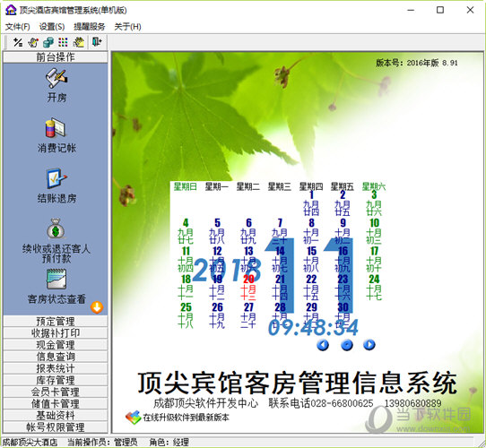The width and height of the screenshot is (486, 448).
Task: Click the colored grid toolbar icon
Action: pyautogui.click(x=63, y=42)
